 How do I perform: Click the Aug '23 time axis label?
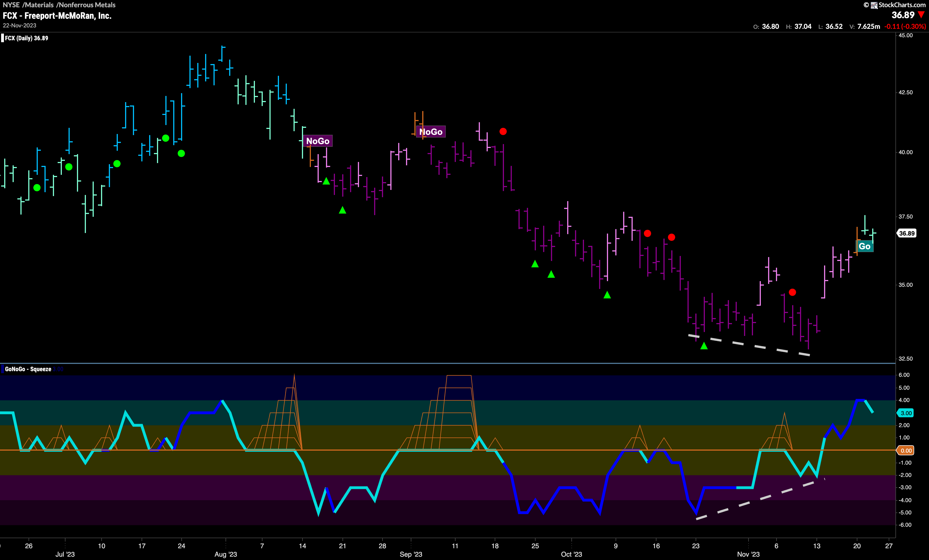(x=226, y=554)
